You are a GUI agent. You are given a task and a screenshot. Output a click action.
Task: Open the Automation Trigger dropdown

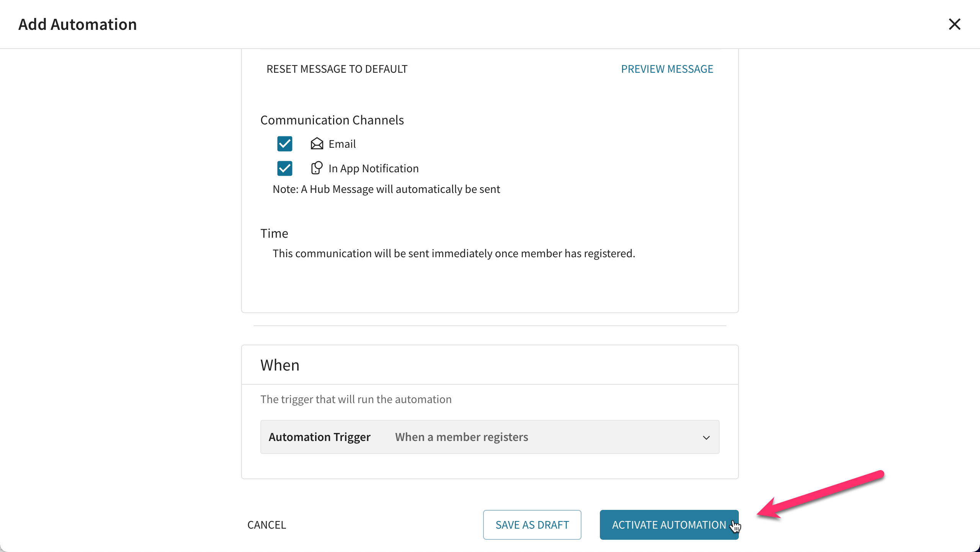pyautogui.click(x=490, y=437)
